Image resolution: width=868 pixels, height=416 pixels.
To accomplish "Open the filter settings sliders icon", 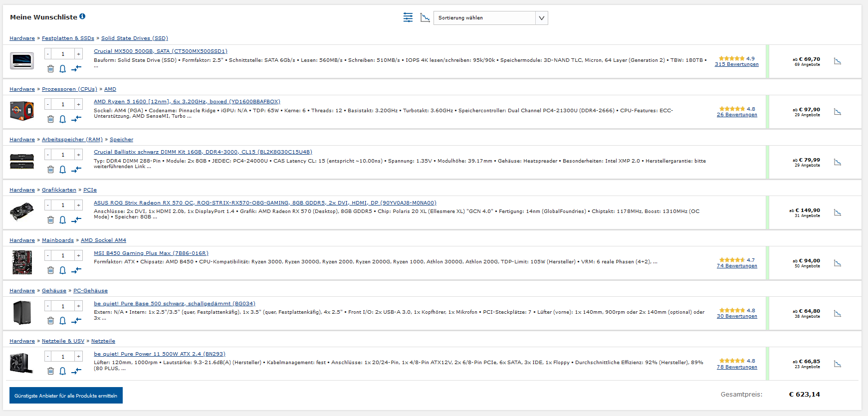I will click(408, 18).
